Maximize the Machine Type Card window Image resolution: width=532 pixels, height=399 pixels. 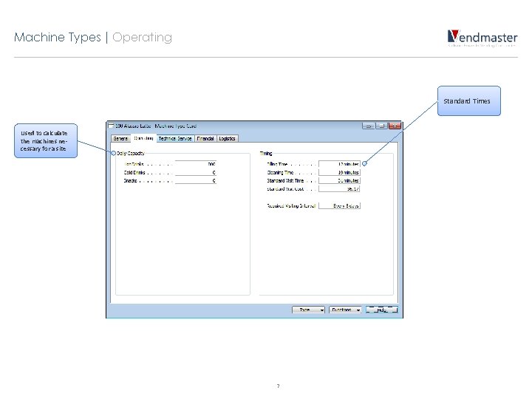[382, 126]
